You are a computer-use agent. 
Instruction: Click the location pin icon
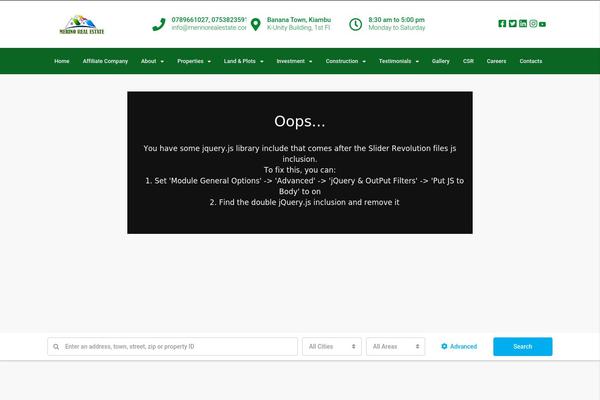[x=256, y=24]
